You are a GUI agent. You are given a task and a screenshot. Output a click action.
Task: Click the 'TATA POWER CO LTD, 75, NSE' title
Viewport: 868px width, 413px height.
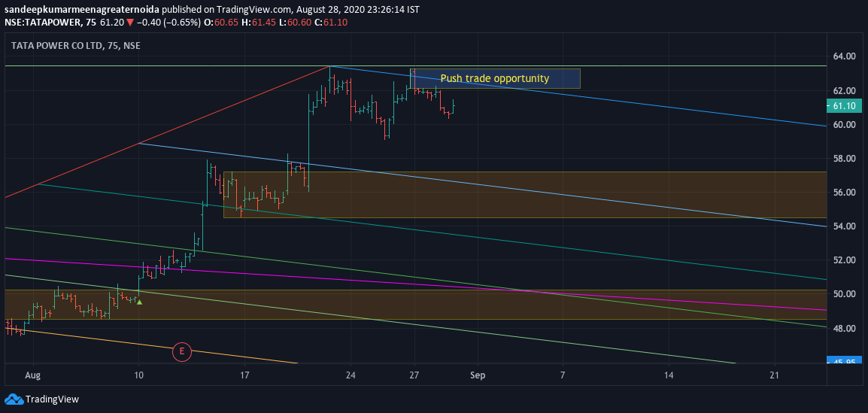(76, 46)
